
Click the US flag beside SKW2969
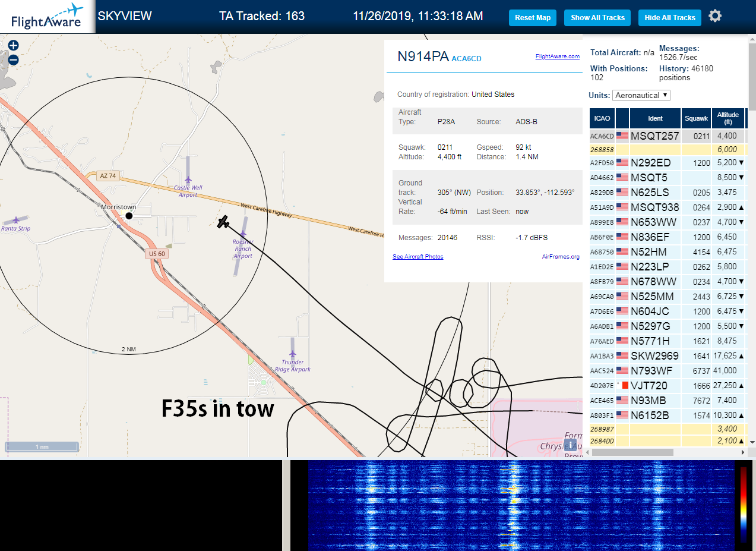[622, 355]
